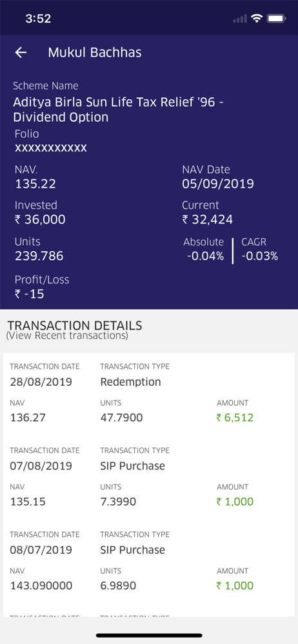
Task: Tap the NAV value 135.22
Action: 35,184
